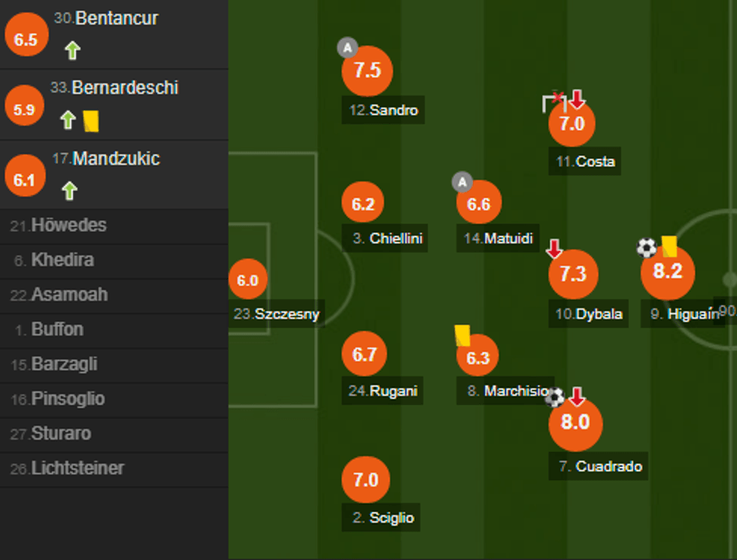737x560 pixels.
Task: Click Sandro's assist badge icon
Action: tap(347, 48)
